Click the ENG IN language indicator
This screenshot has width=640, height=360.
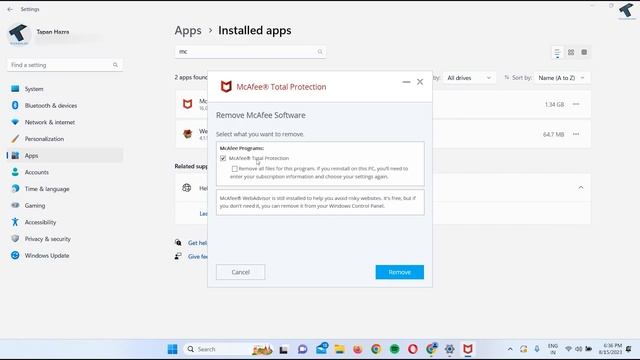(x=553, y=349)
